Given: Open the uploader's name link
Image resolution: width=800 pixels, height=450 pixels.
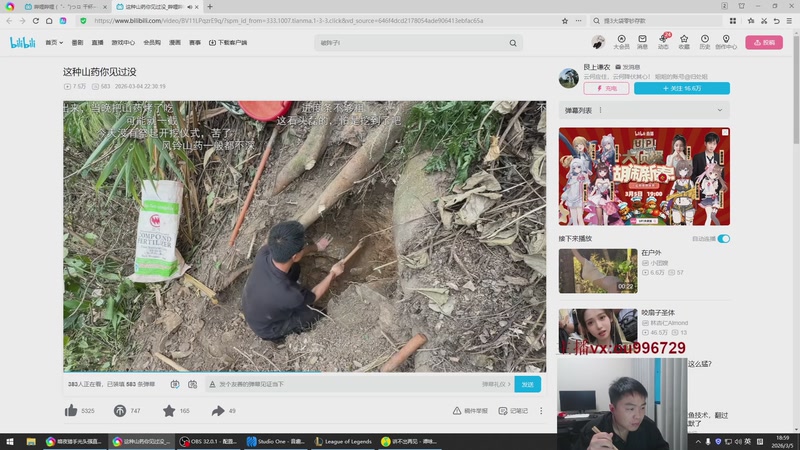Looking at the screenshot, I should [x=597, y=67].
